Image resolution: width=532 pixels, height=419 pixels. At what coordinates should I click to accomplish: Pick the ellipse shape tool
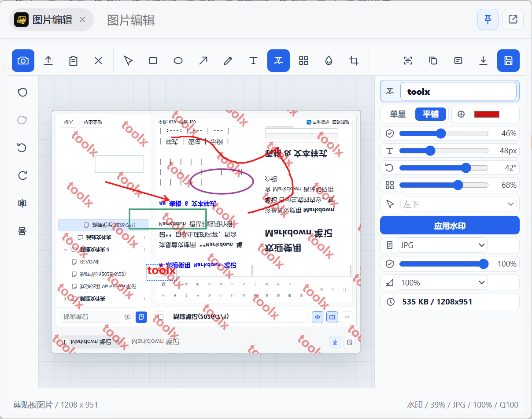pos(178,61)
